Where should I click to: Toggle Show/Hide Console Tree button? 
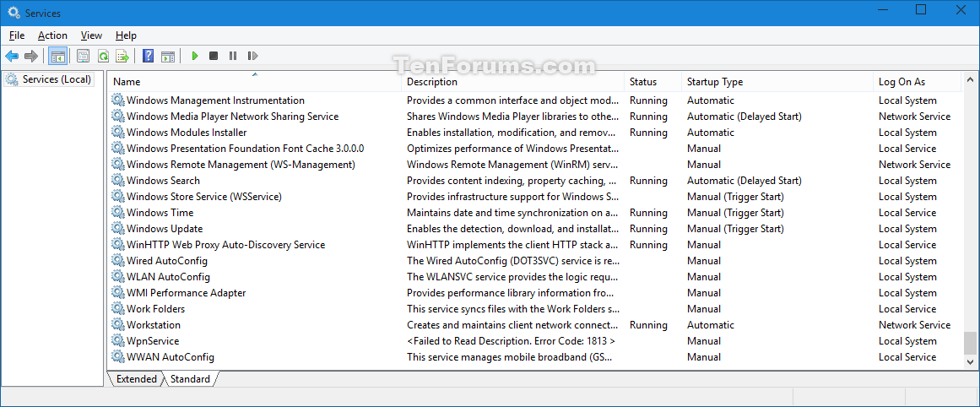point(58,57)
